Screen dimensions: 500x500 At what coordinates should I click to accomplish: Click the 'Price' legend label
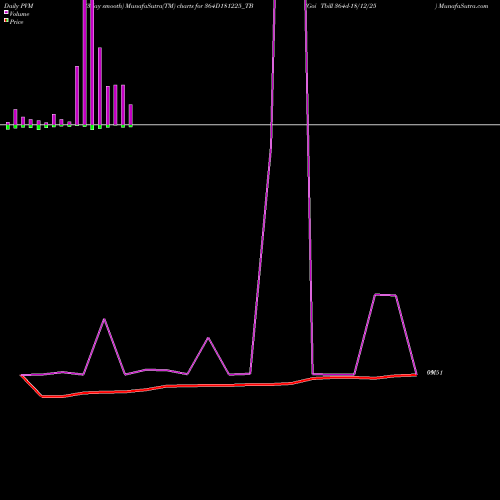(x=16, y=22)
